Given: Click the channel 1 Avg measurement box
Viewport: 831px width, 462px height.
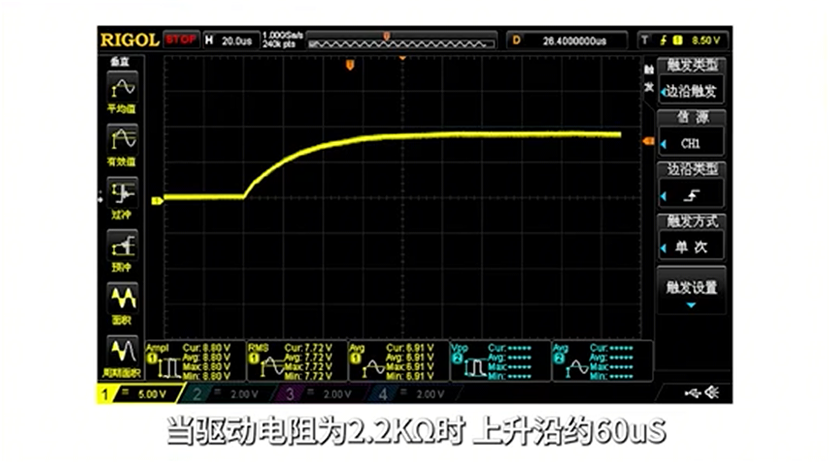Looking at the screenshot, I should pyautogui.click(x=399, y=361).
